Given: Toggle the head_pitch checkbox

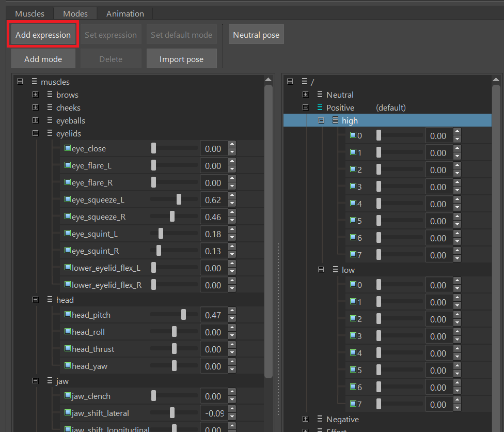Looking at the screenshot, I should (68, 315).
